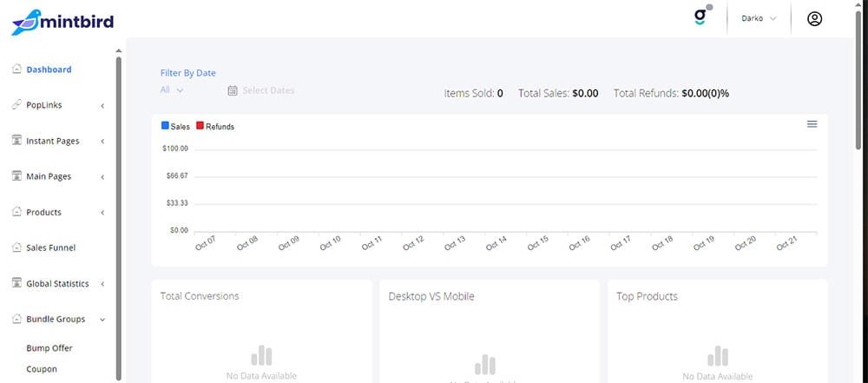This screenshot has height=383, width=868.
Task: Toggle the Sales series in chart legend
Action: pos(175,127)
